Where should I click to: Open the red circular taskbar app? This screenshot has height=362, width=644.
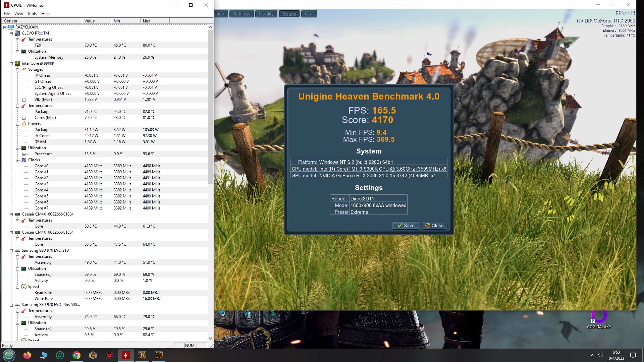[109, 355]
